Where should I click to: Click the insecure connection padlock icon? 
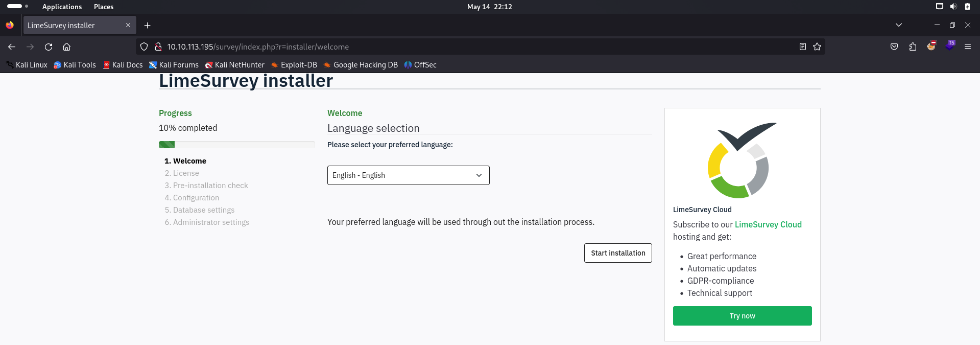[x=158, y=47]
